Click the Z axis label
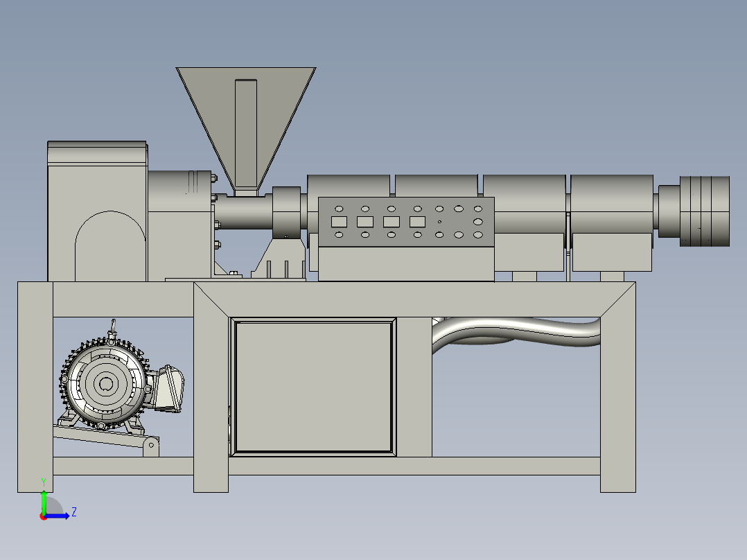Viewport: 747px width, 560px height. click(x=74, y=512)
